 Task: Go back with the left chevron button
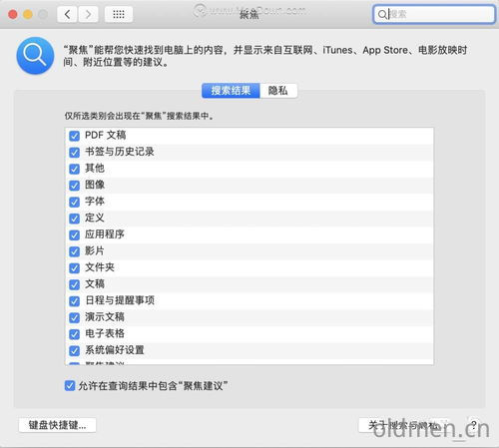(x=68, y=14)
